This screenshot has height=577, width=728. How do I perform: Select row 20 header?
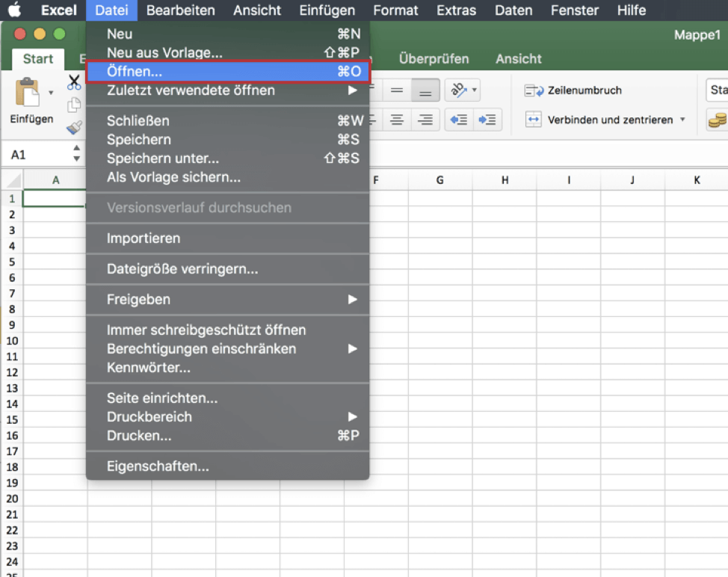[x=12, y=499]
